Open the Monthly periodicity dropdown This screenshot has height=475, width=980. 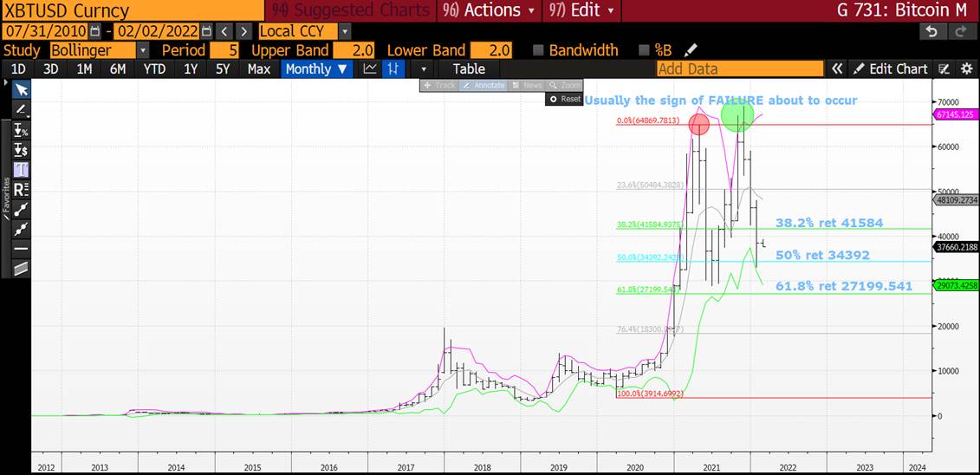tap(317, 68)
